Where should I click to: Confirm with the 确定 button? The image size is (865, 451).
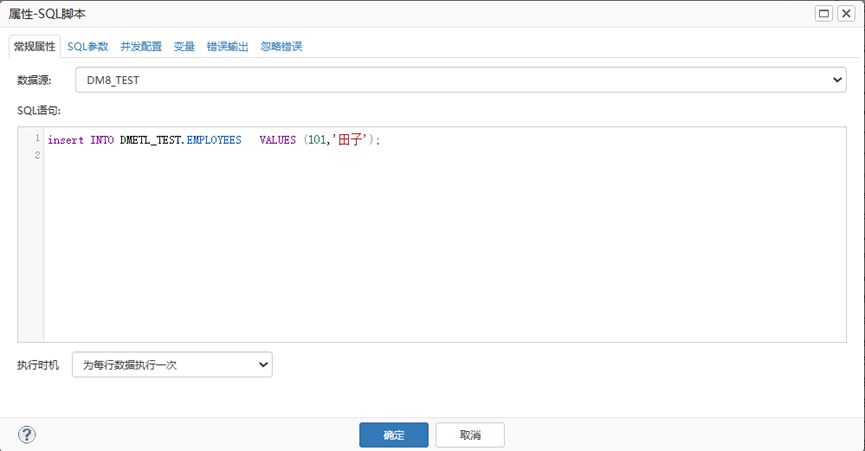click(394, 435)
